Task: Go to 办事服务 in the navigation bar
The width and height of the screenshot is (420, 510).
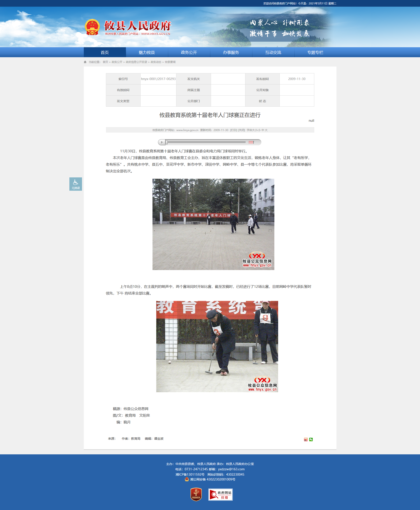Action: 231,53
